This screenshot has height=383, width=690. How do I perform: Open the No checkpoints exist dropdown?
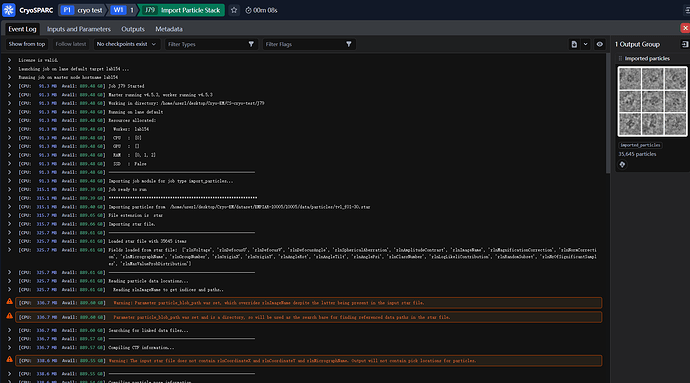[126, 44]
